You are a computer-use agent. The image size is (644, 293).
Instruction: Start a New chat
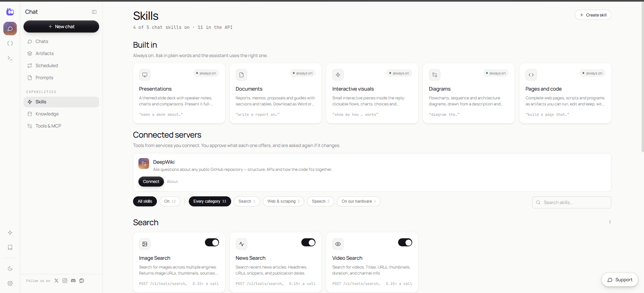[61, 27]
